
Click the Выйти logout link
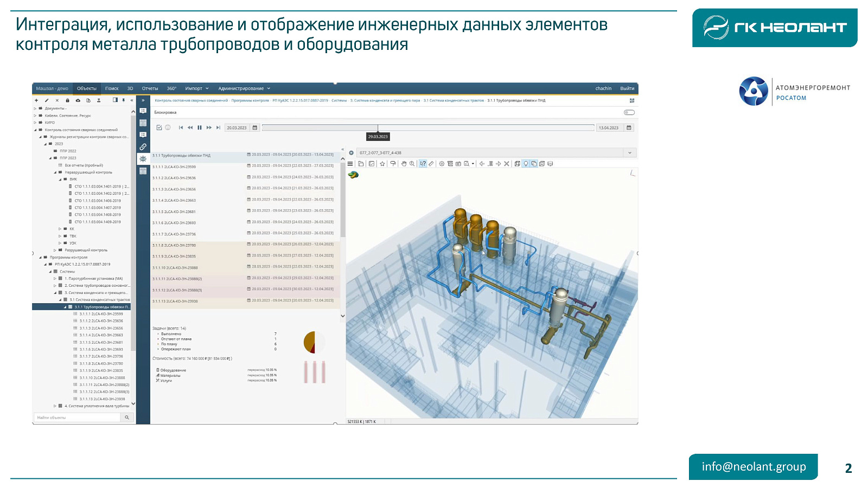coord(627,88)
